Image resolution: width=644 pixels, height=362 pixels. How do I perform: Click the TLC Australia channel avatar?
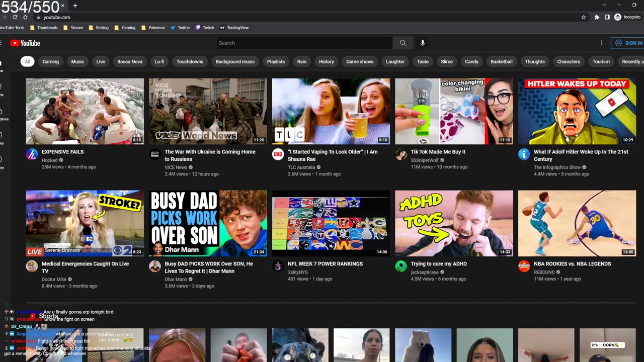pos(278,154)
